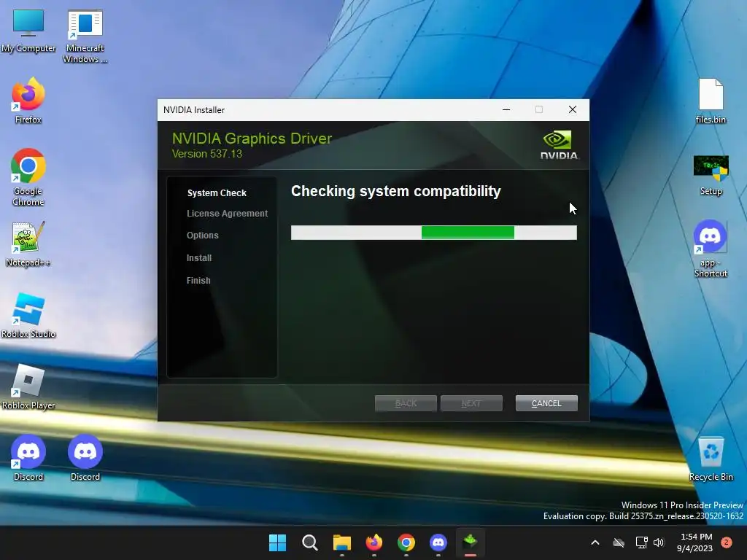The height and width of the screenshot is (560, 747).
Task: Minimize the NVIDIA Installer window
Action: click(506, 109)
